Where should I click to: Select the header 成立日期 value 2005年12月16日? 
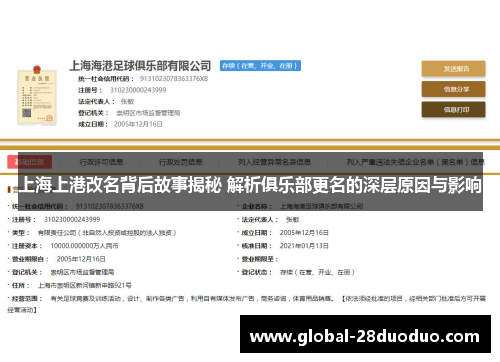(138, 124)
